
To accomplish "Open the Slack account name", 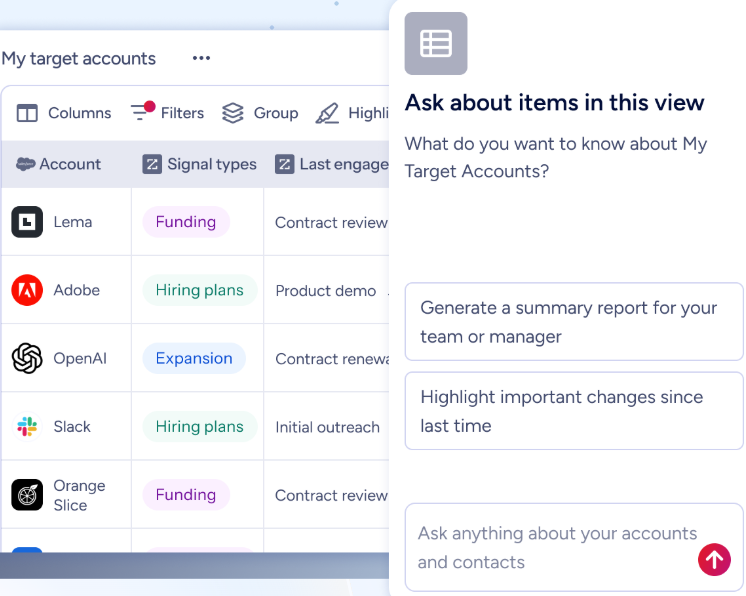I will click(72, 427).
